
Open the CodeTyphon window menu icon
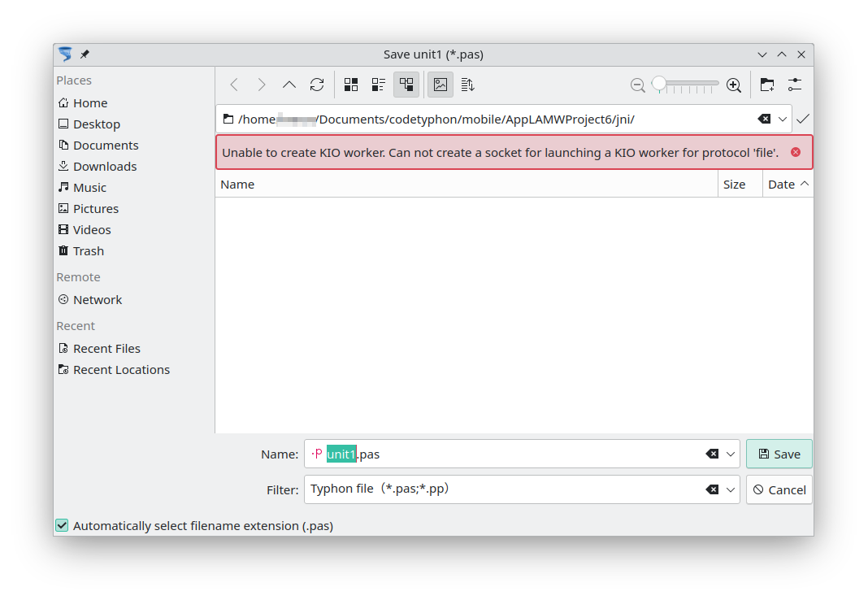(65, 54)
